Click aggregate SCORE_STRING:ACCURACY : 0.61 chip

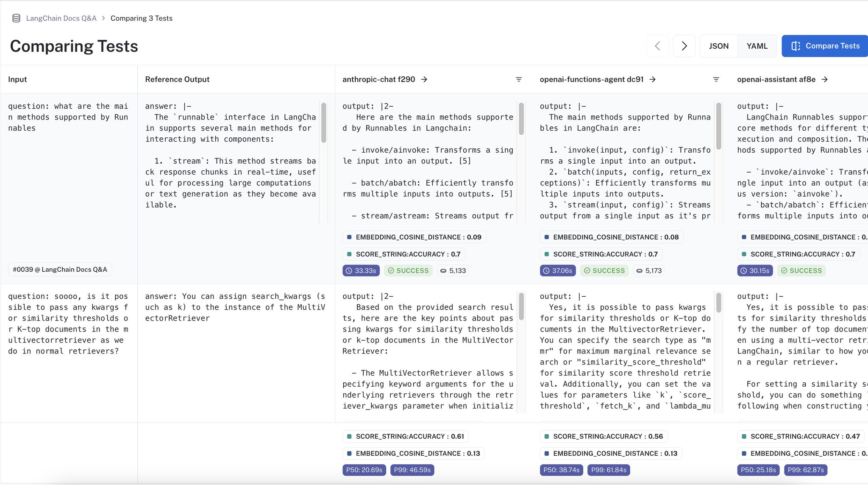tap(405, 436)
